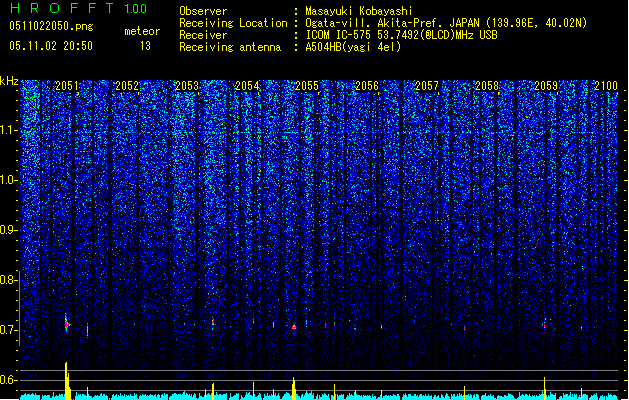Click the 2057 time marker

click(427, 86)
